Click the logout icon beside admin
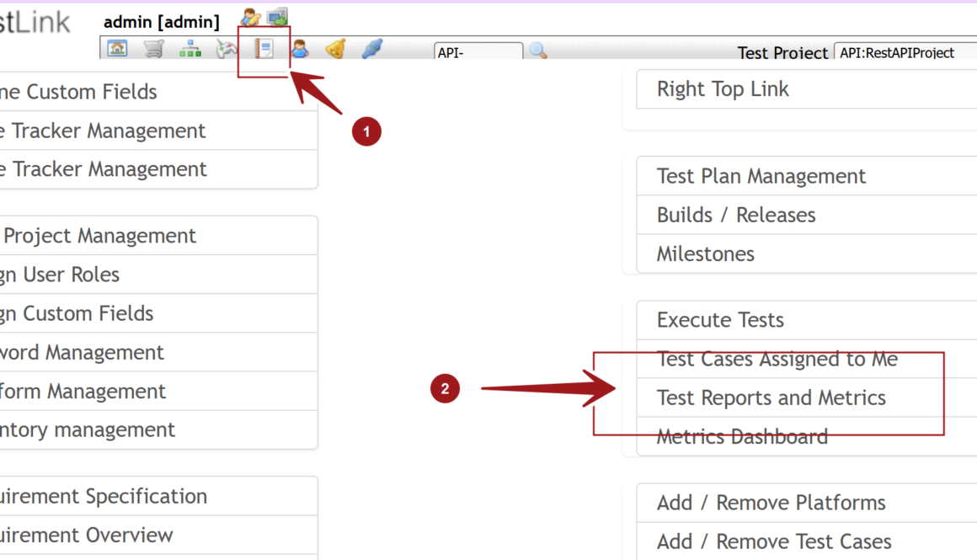The image size is (977, 560). point(277,17)
